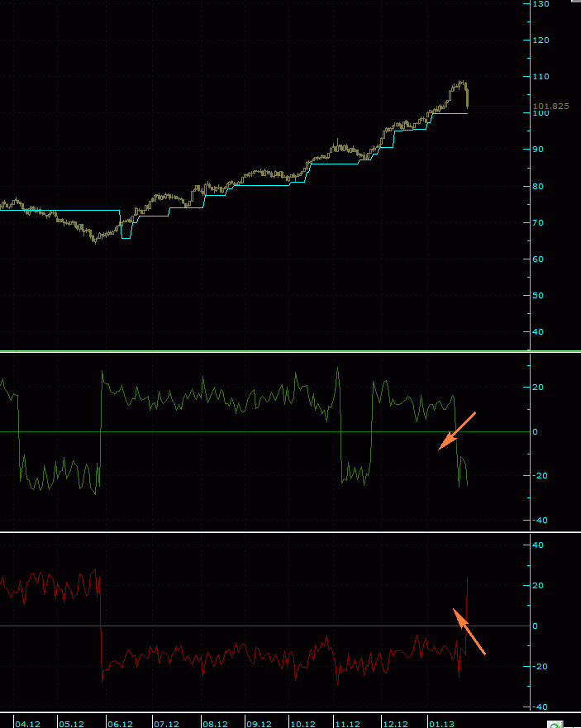Select the 80 price axis label
581x728 pixels.
coord(538,186)
